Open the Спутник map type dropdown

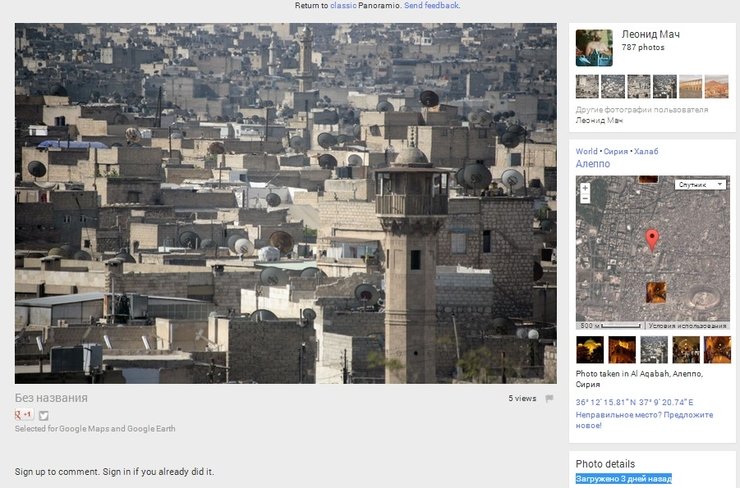[x=700, y=184]
